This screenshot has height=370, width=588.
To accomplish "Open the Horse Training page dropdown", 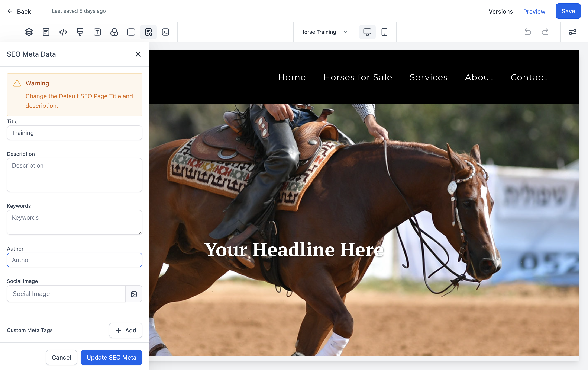I will click(324, 32).
